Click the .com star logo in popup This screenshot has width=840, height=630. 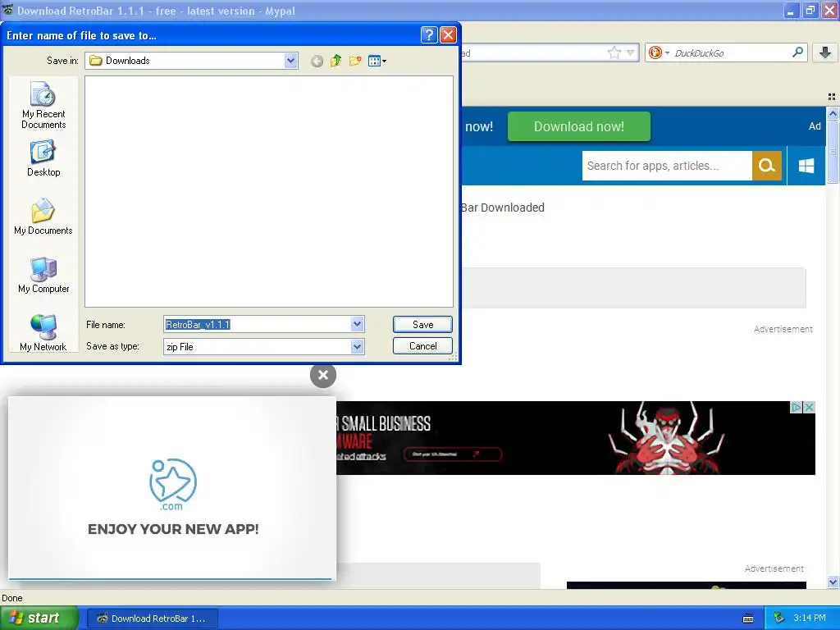pos(172,484)
